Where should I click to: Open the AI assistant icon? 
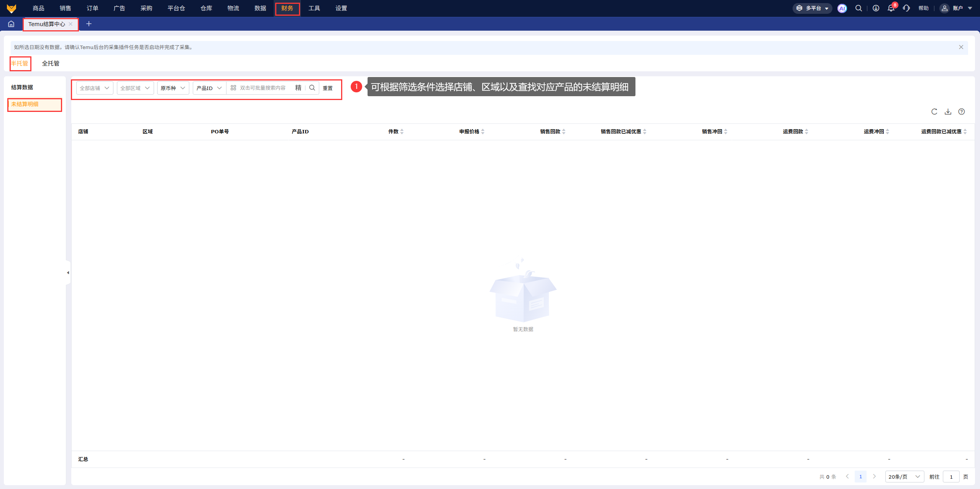coord(842,8)
